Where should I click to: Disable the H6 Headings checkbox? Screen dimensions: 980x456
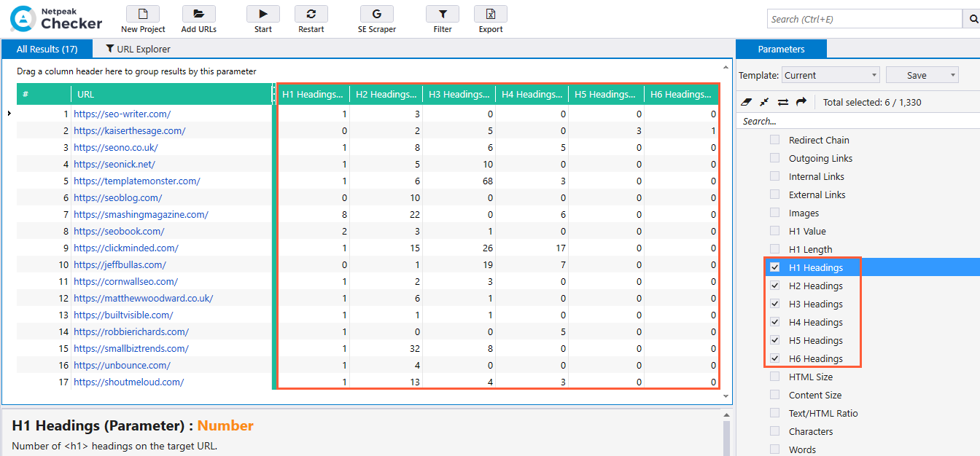click(x=774, y=358)
